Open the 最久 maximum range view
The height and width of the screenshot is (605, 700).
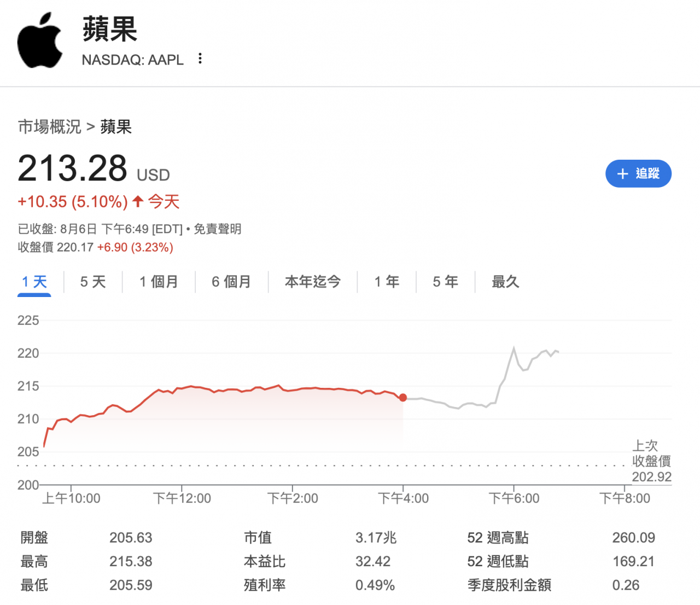(x=505, y=281)
